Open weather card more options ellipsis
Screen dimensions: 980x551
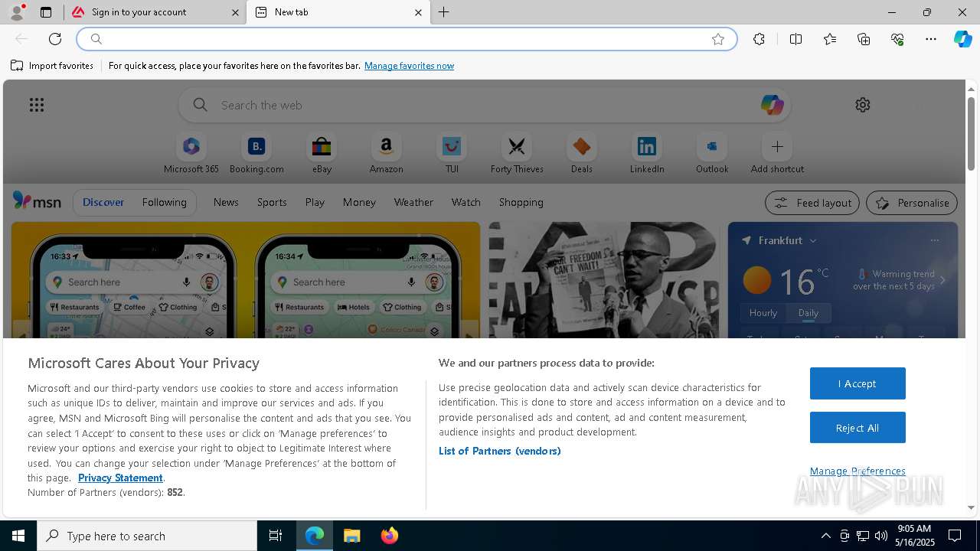coord(934,240)
